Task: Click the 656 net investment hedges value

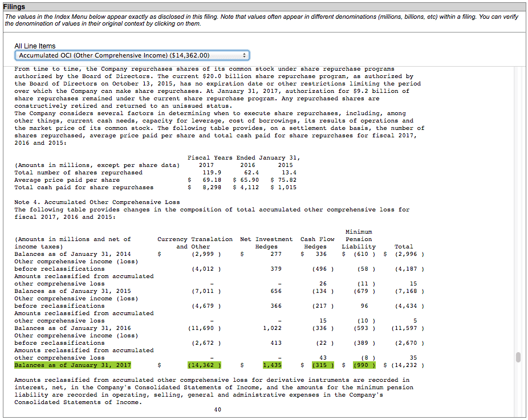Action: (x=276, y=291)
